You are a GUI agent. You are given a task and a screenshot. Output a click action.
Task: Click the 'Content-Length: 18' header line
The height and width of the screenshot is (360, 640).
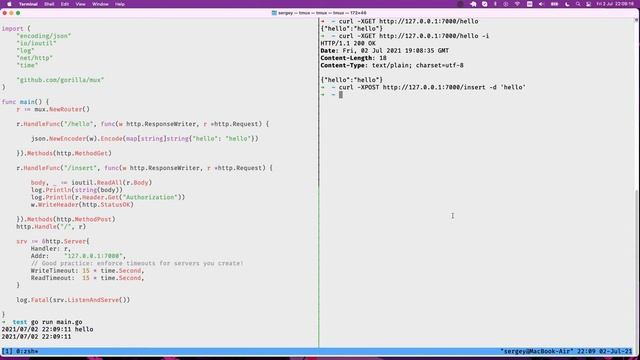coord(353,58)
